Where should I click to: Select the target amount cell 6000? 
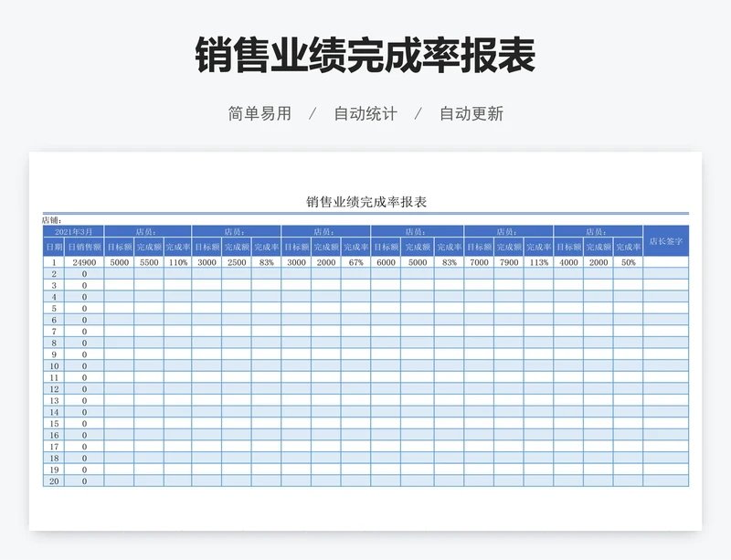pyautogui.click(x=386, y=262)
